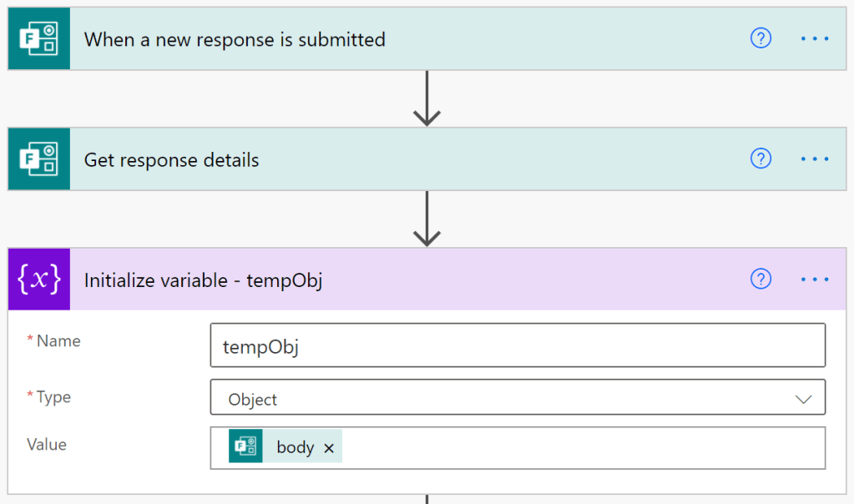The width and height of the screenshot is (854, 504).
Task: Click the Name field containing tempObj
Action: pos(518,345)
